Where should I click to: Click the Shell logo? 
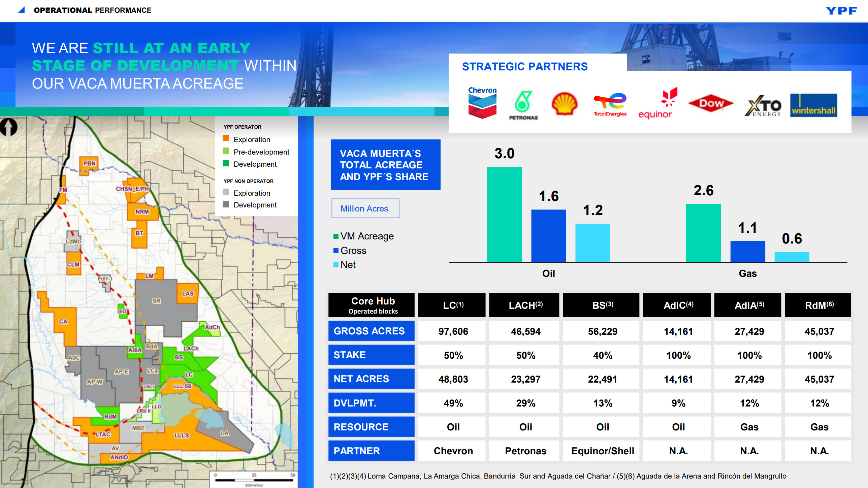[x=565, y=104]
